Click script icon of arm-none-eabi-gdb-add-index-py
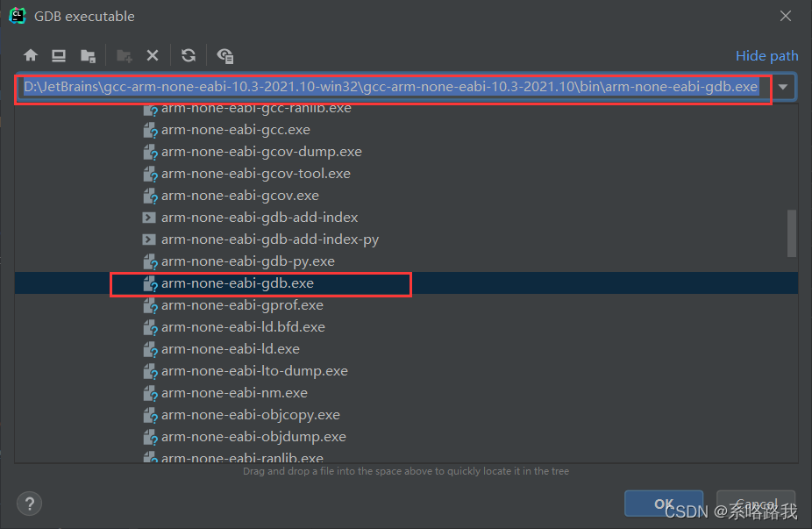 (149, 239)
